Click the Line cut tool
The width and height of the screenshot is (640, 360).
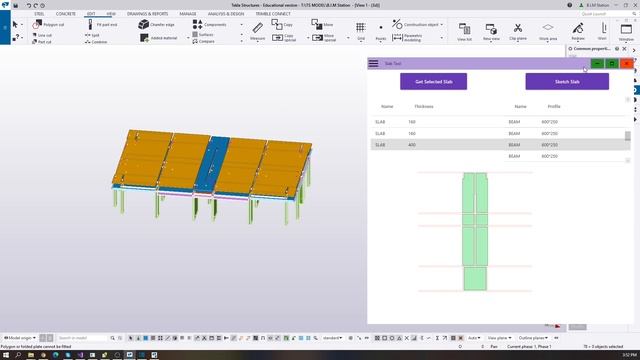(x=42, y=35)
